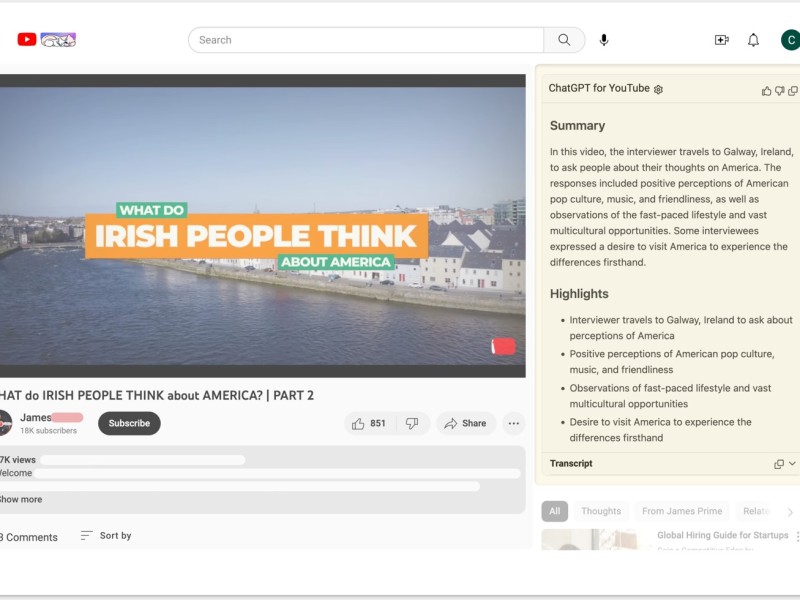Viewport: 800px width, 600px height.
Task: Like the video with 851 likes
Action: 369,423
